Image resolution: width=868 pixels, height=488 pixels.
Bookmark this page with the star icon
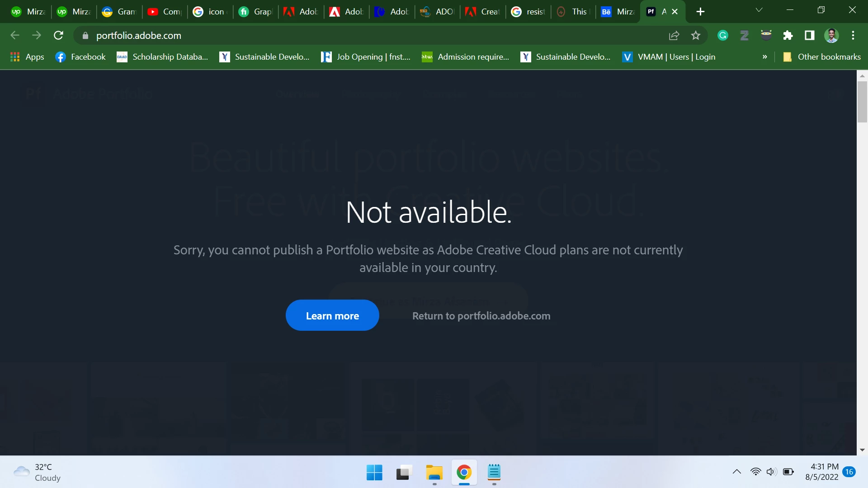click(x=696, y=35)
